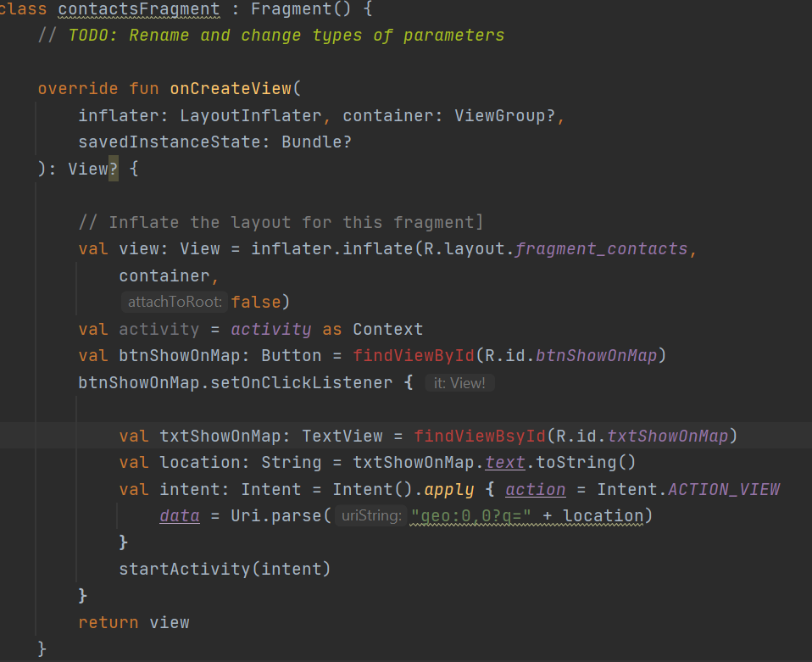Click the attachToRoot inlay hint
The height and width of the screenshot is (662, 812).
coord(175,302)
